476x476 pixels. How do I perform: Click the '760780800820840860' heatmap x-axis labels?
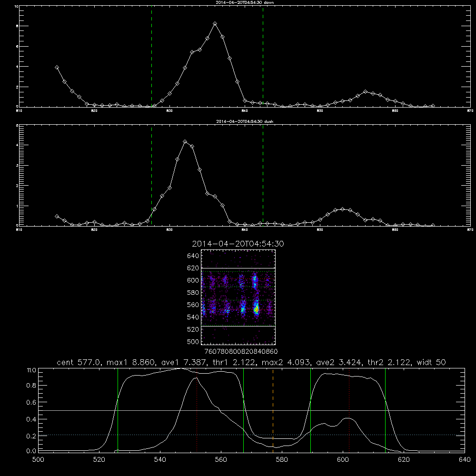[x=241, y=352]
